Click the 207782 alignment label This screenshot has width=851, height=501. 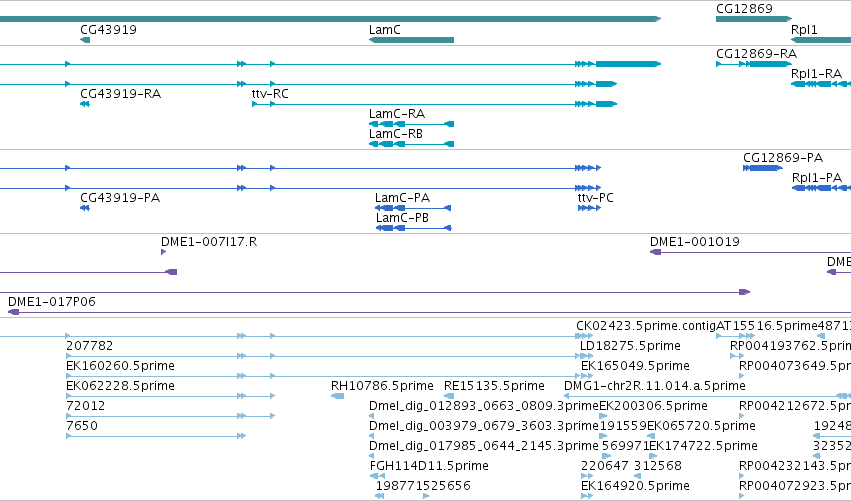(90, 346)
